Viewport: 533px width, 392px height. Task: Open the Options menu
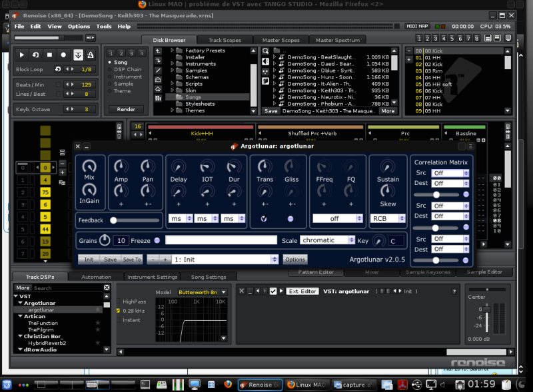[79, 26]
